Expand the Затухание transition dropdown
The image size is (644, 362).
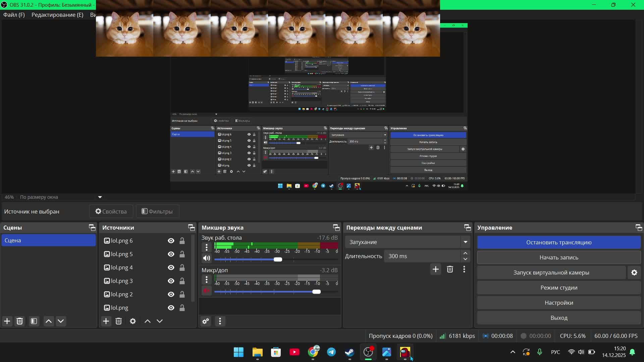[465, 242]
